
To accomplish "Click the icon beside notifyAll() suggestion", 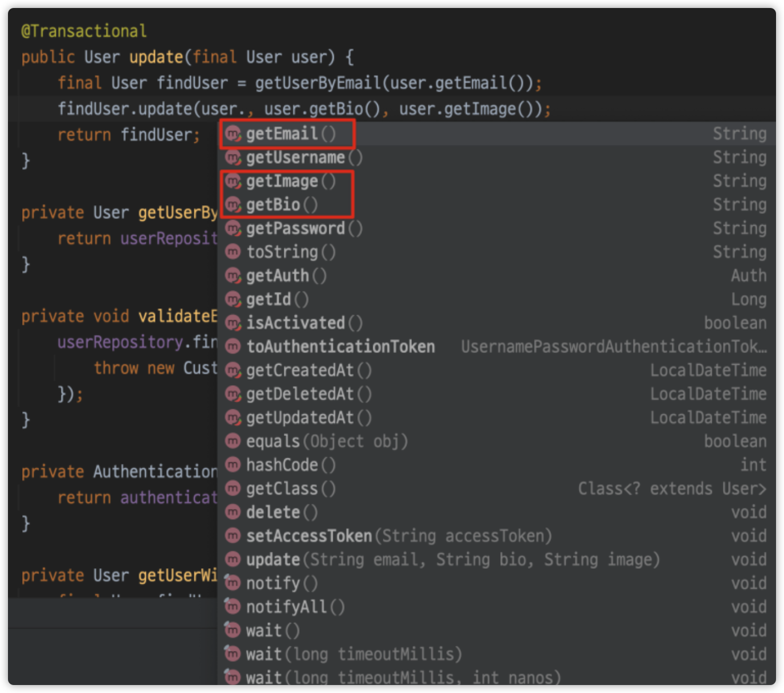I will point(232,607).
